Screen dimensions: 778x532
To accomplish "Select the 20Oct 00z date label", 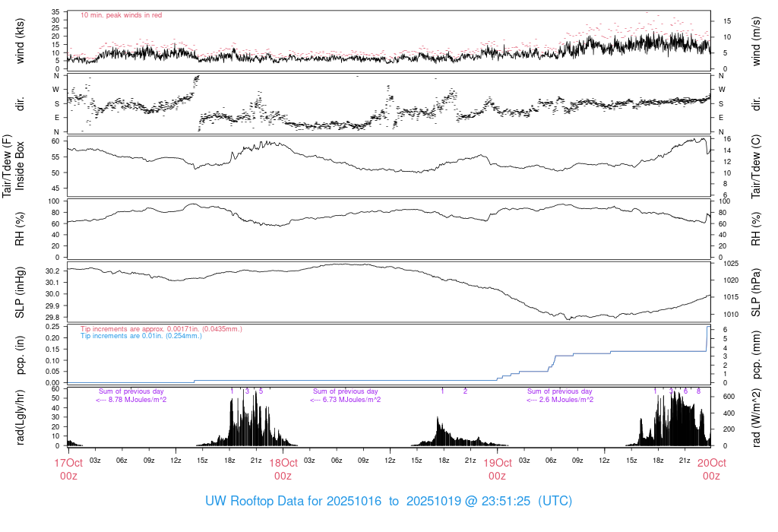I will [711, 469].
